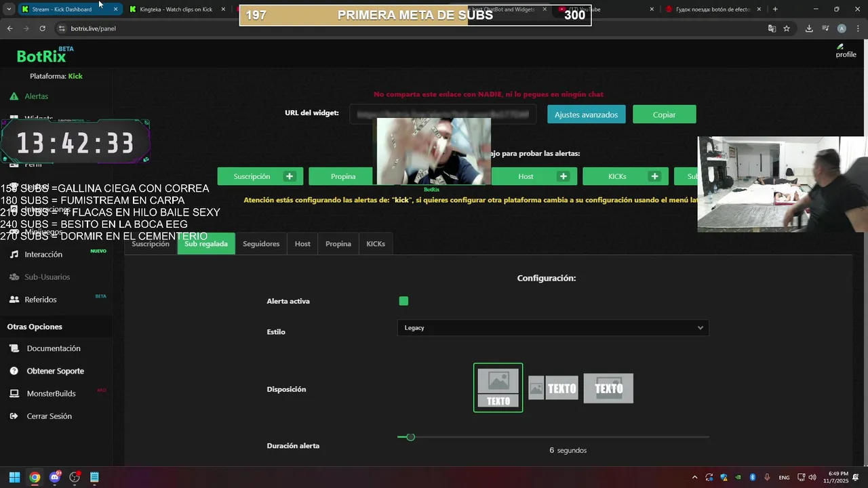The image size is (868, 488).
Task: Close the Kingteka browser tab
Action: click(223, 9)
